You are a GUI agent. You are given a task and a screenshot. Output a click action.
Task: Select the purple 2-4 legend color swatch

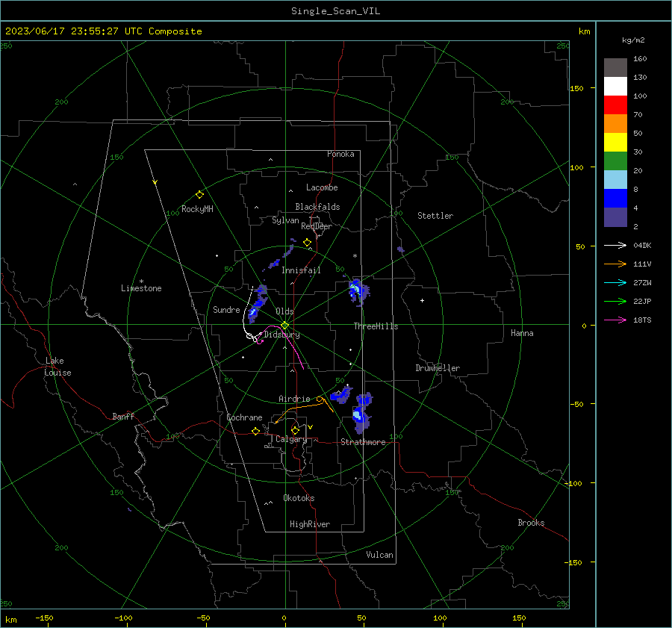(x=615, y=217)
